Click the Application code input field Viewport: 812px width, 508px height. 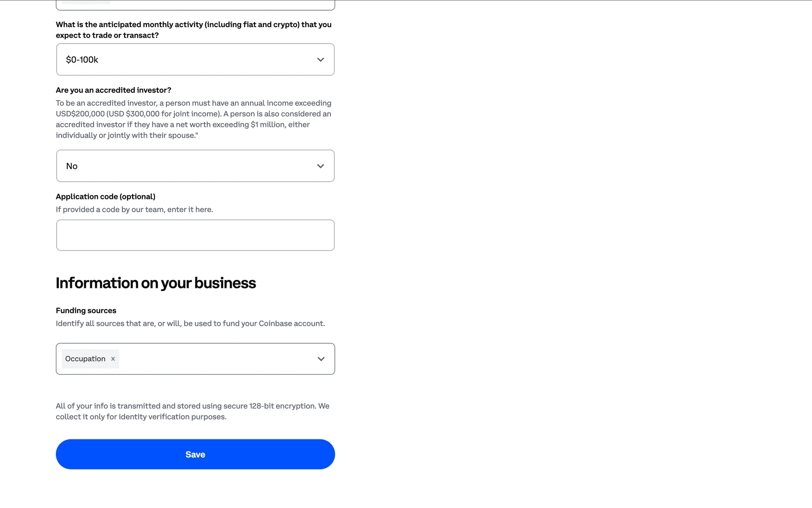195,235
